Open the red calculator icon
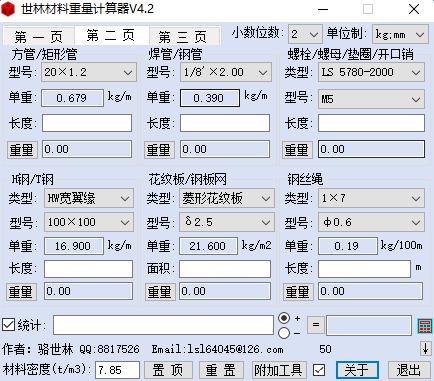 pyautogui.click(x=425, y=326)
